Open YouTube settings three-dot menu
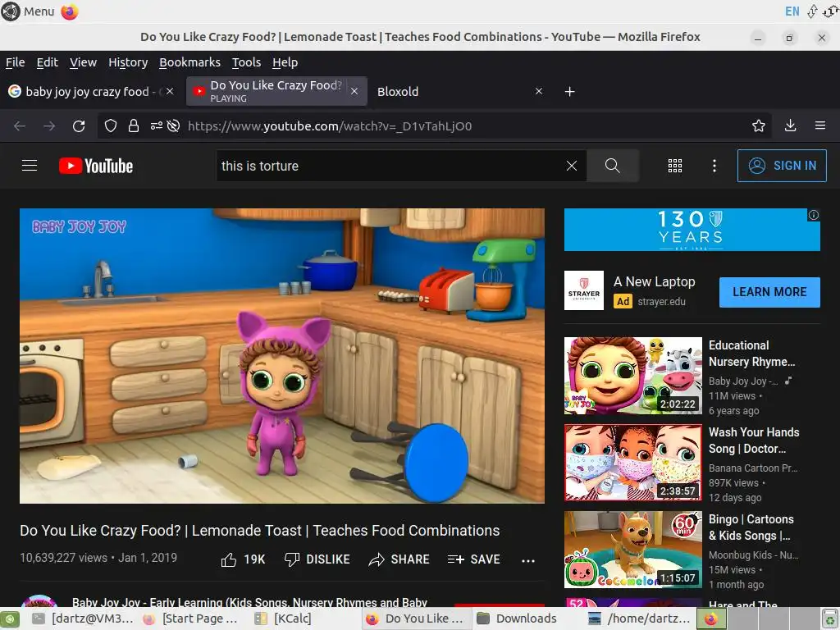Screen dimensions: 840x630 pos(714,166)
